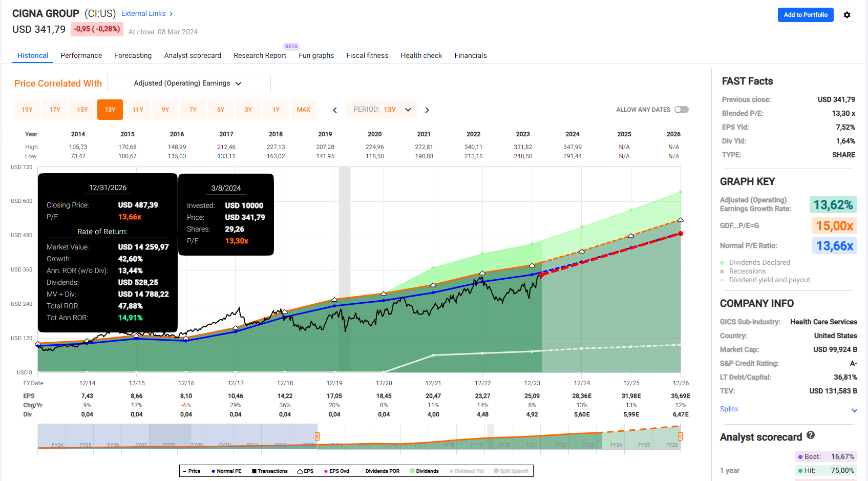The width and height of the screenshot is (868, 481).
Task: Click the Beat 16,67% scorecard value
Action: click(x=826, y=457)
